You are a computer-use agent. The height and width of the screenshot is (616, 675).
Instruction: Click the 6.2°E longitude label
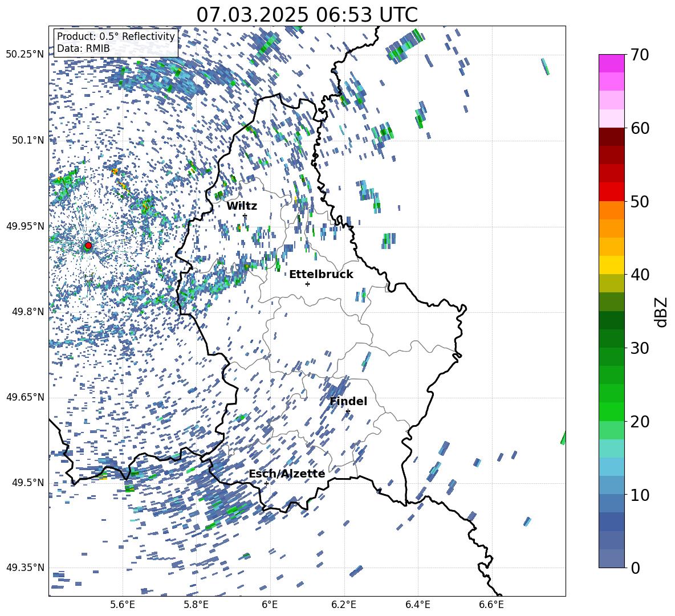[x=344, y=605]
